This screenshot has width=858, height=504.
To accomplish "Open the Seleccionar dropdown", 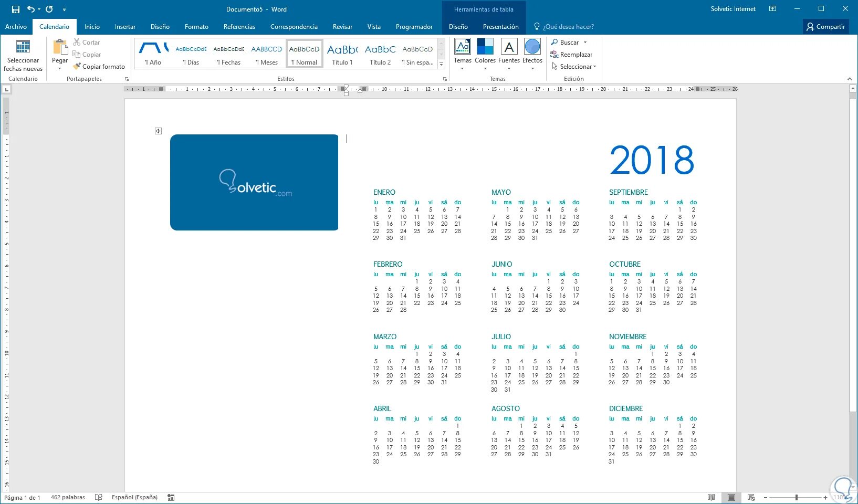I will pyautogui.click(x=573, y=66).
